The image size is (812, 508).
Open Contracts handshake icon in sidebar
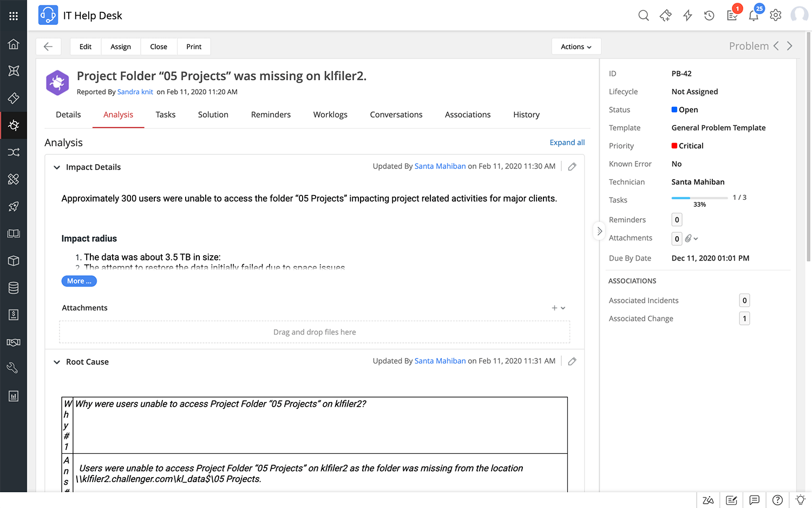pos(14,342)
